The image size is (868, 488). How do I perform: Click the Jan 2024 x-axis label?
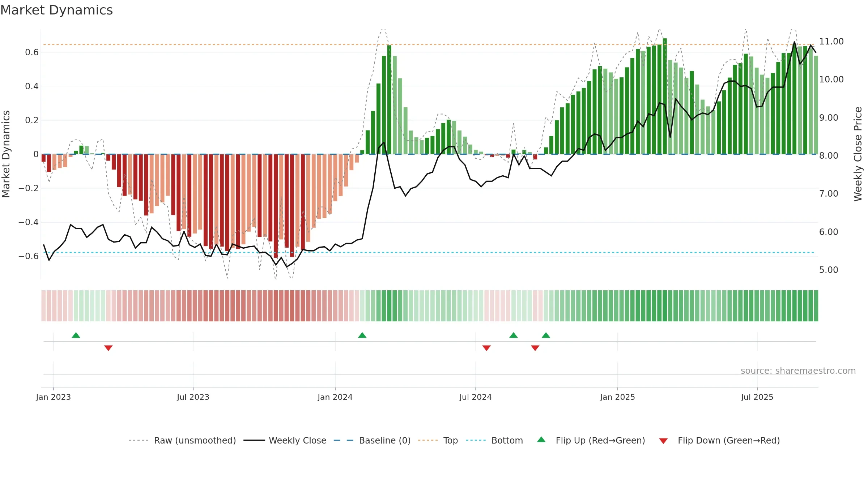coord(335,397)
